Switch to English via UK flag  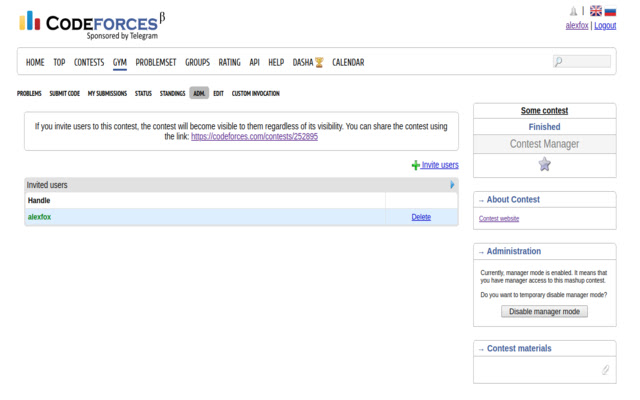596,11
